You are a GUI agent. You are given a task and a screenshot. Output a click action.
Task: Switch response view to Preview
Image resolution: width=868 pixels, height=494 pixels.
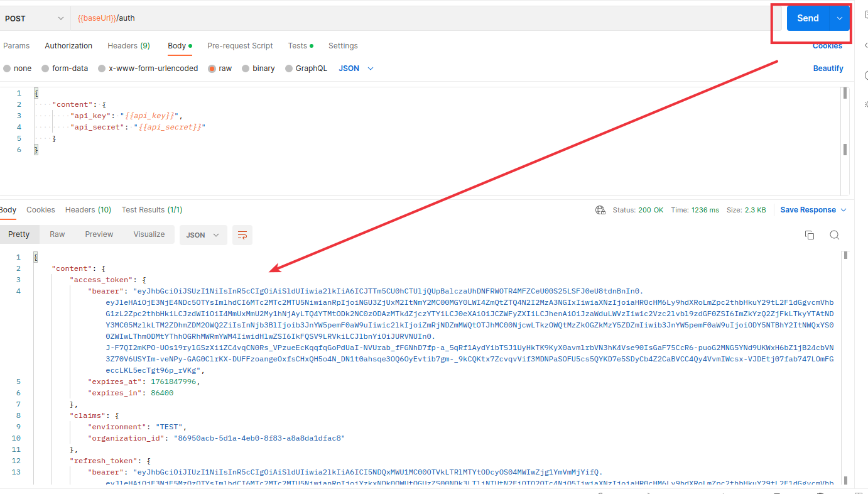point(99,234)
